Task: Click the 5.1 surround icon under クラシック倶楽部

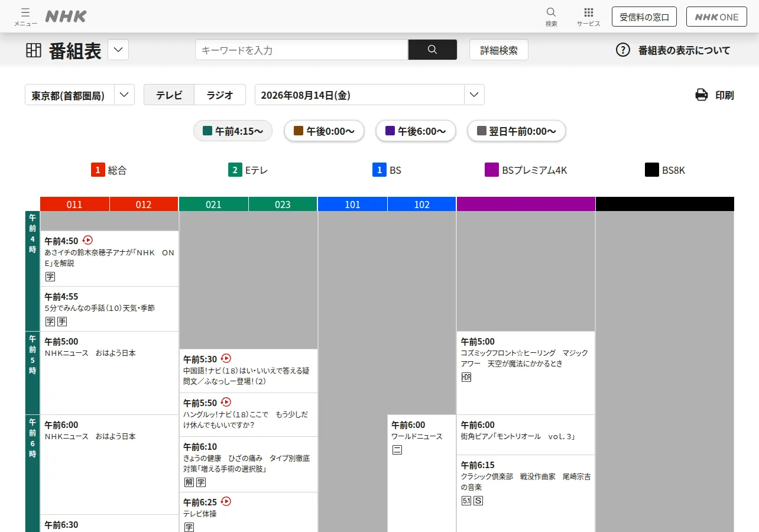Action: [466, 501]
